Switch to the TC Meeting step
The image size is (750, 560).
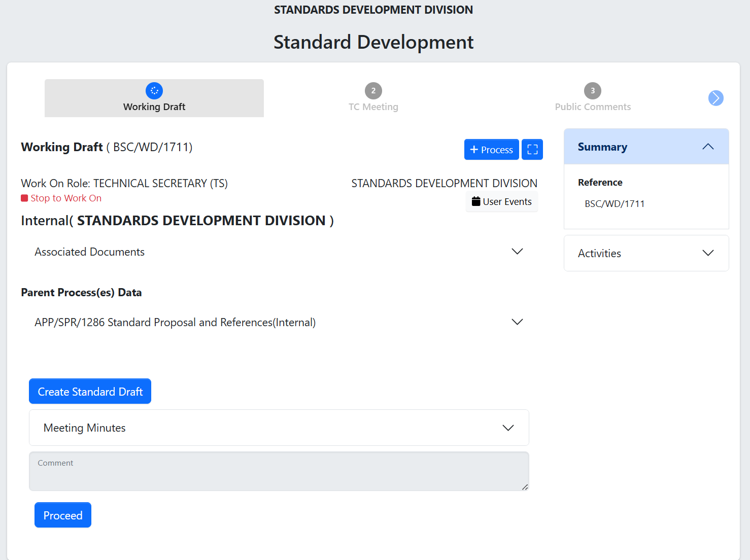(373, 107)
